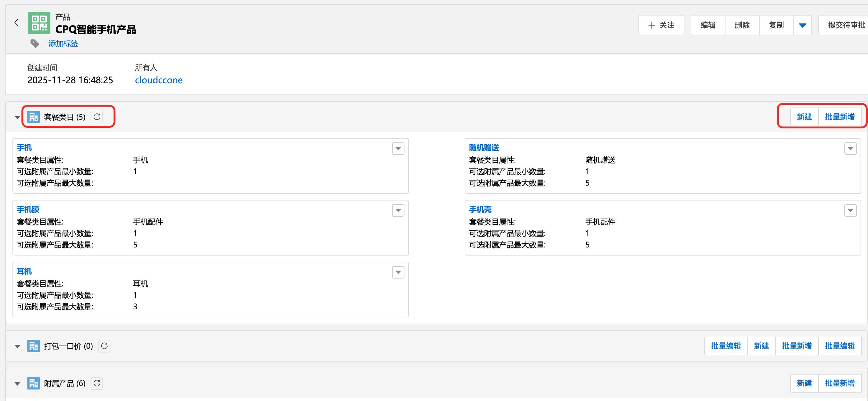Collapse the 附属产品 section
868x401 pixels.
17,384
